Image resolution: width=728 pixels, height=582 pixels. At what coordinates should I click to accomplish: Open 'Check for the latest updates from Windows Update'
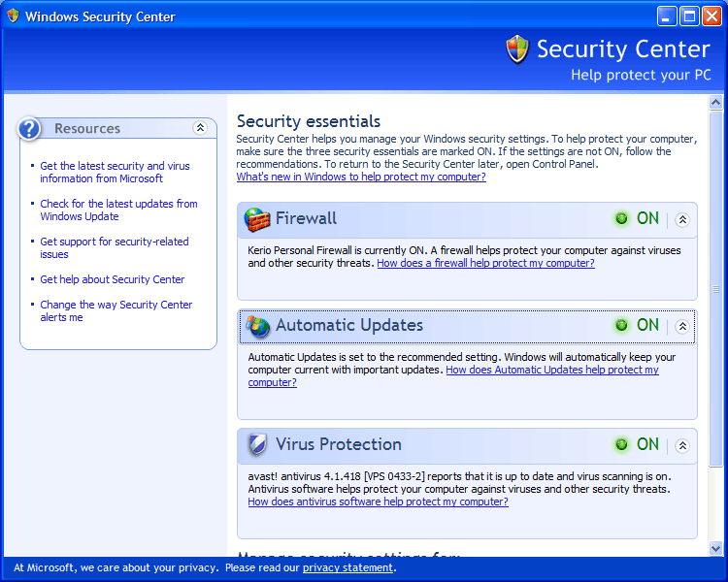click(118, 210)
